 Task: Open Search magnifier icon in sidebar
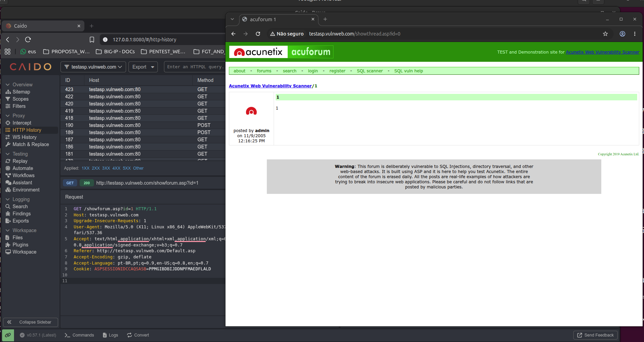(x=8, y=206)
